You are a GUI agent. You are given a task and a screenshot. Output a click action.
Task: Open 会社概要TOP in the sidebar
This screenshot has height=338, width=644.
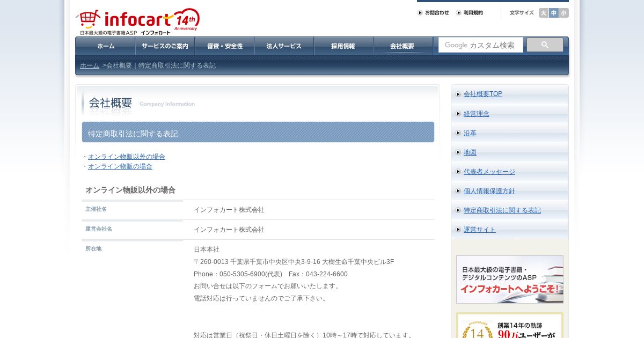(x=483, y=94)
